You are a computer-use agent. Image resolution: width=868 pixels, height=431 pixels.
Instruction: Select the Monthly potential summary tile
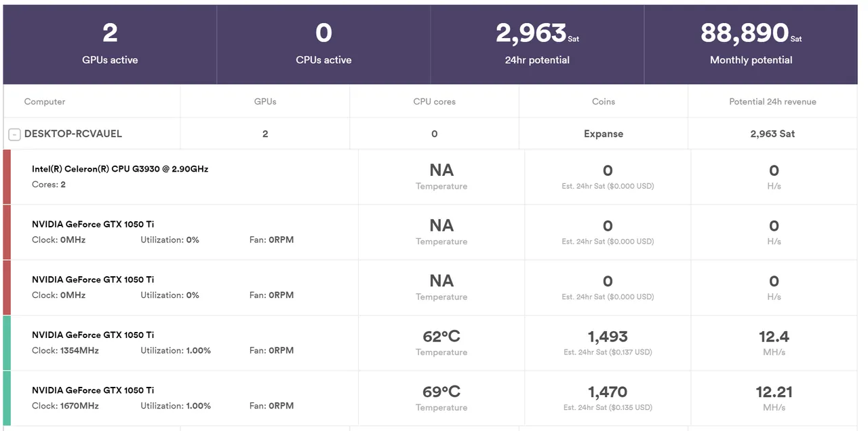coord(751,44)
